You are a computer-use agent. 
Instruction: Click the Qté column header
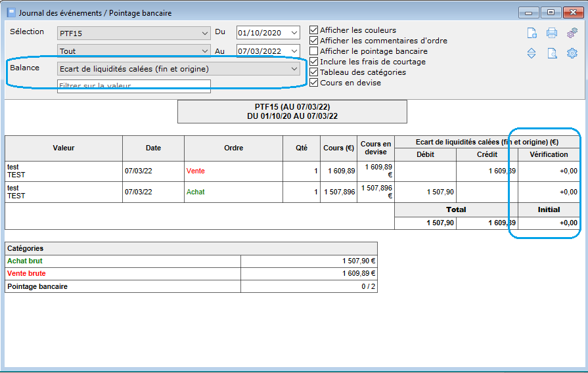pos(302,148)
